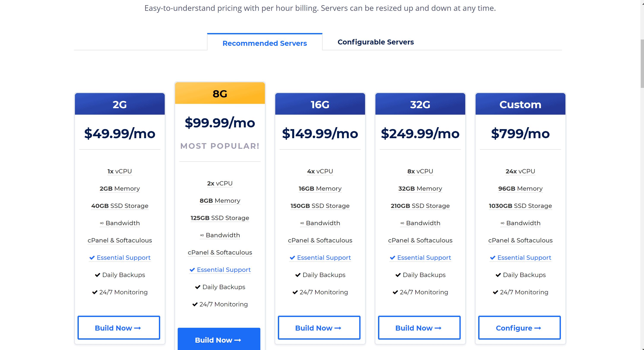Switch to the Recommended Servers tab
644x350 pixels.
[264, 43]
